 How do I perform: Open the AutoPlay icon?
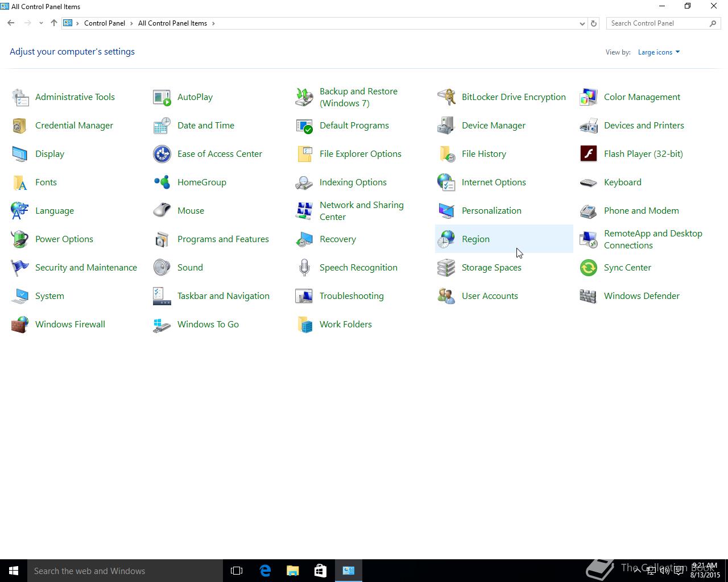click(x=162, y=97)
